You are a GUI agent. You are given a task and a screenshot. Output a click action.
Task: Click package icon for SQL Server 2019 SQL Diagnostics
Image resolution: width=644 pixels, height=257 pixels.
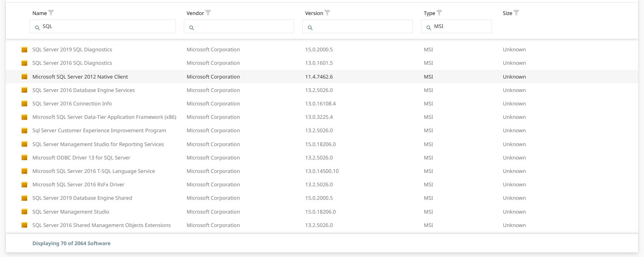coord(24,50)
